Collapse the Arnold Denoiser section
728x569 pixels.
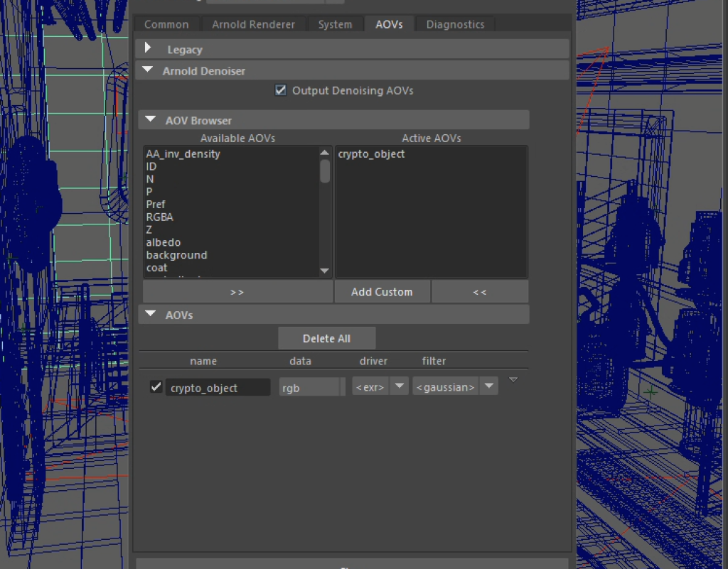[x=149, y=71]
